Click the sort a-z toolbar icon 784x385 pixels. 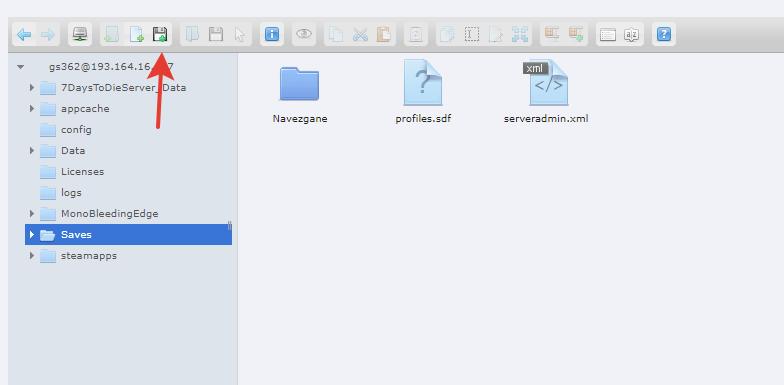632,34
